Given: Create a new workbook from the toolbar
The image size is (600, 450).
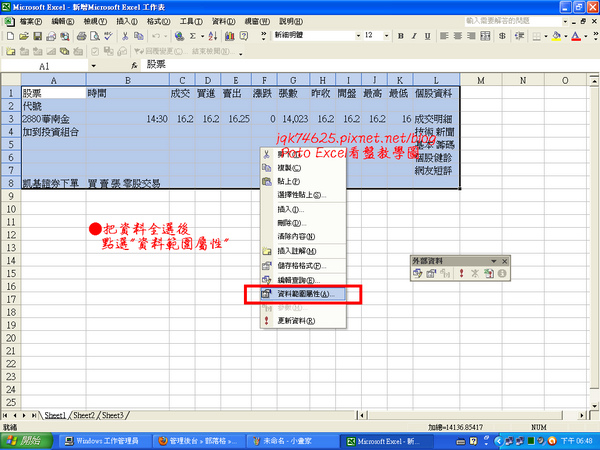Looking at the screenshot, I should click(10, 36).
